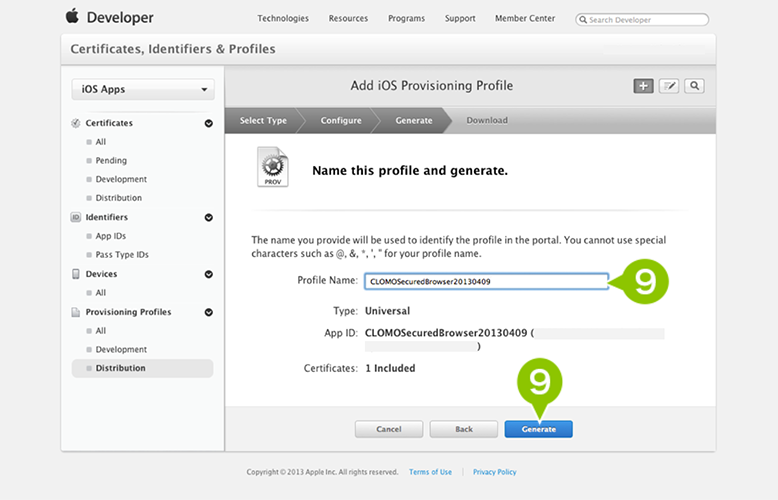Click the Select Type step
The image size is (778, 500).
point(263,121)
